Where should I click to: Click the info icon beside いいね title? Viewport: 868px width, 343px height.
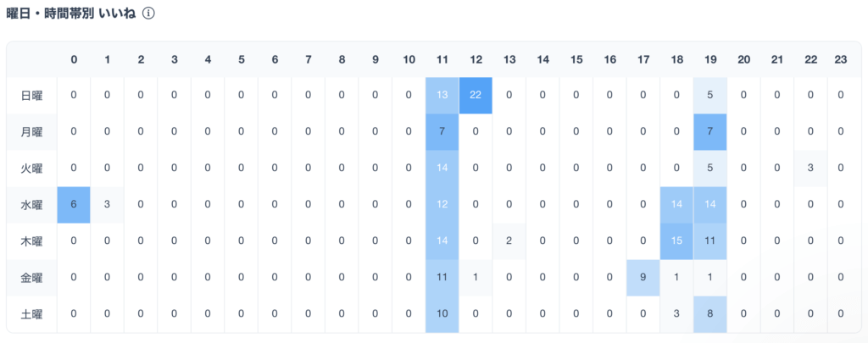pyautogui.click(x=147, y=14)
